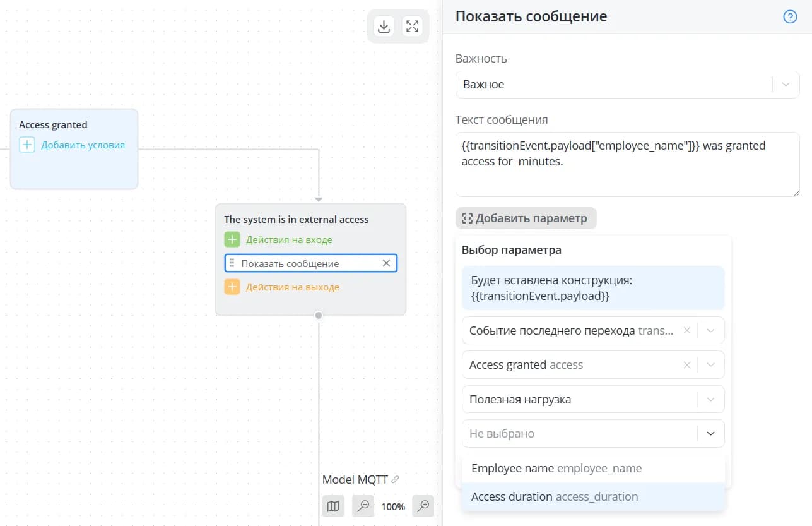Expand the Полезная нагрузка dropdown
Screen dimensions: 812x526
coord(711,400)
